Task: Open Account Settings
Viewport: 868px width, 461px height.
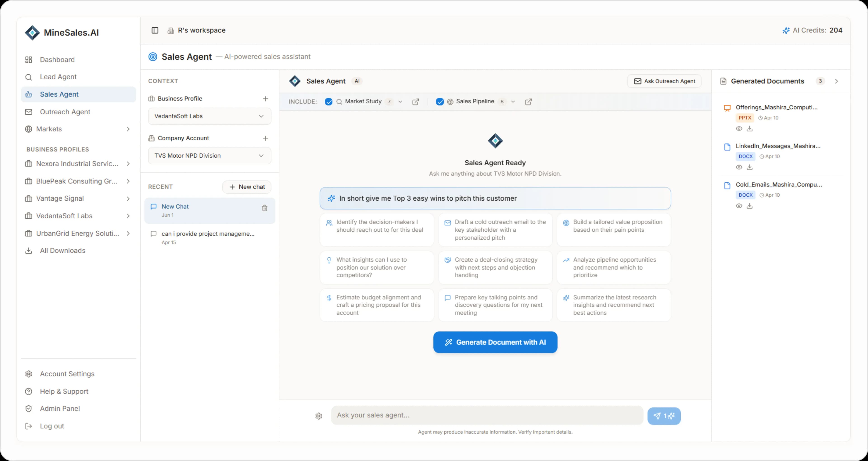Action: coord(78,374)
